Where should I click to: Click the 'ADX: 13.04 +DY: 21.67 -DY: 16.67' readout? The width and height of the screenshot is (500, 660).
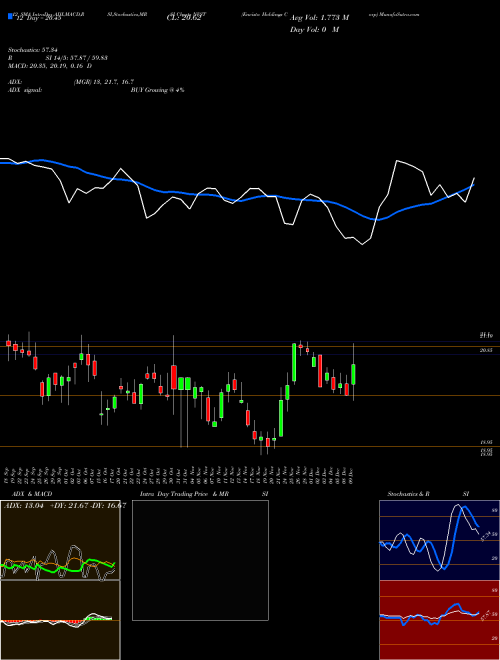(x=65, y=505)
